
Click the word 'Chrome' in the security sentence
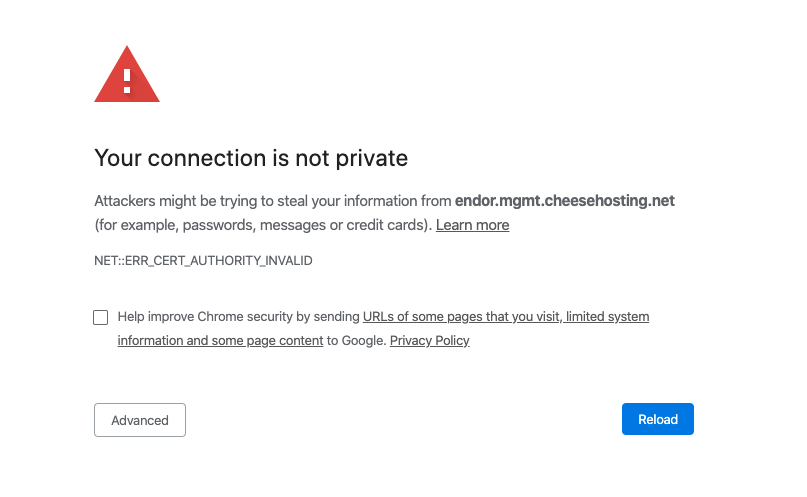point(220,317)
